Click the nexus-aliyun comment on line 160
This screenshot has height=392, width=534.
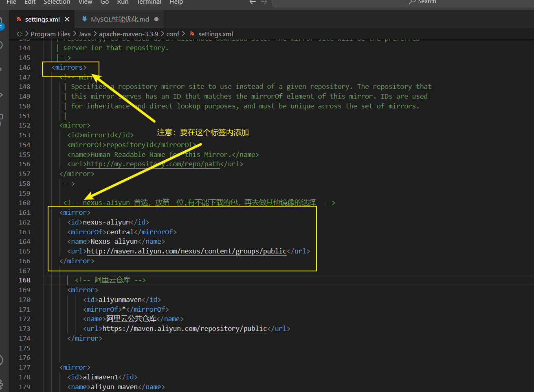click(x=199, y=203)
